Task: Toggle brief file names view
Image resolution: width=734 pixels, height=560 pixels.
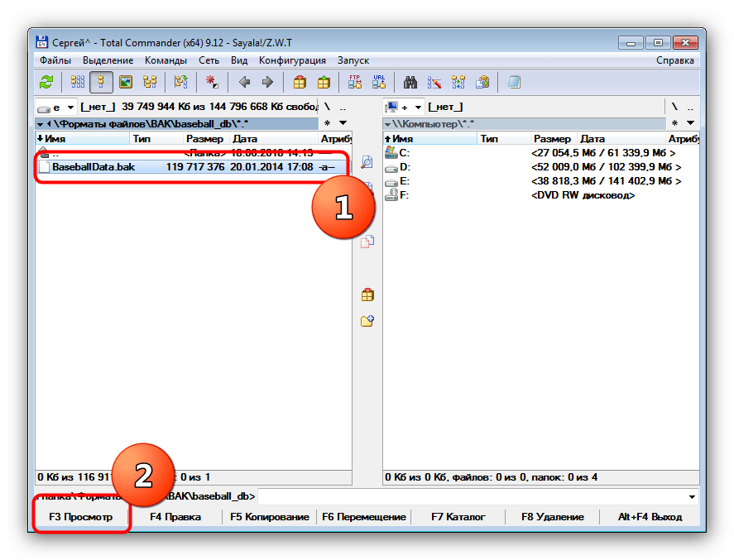Action: pyautogui.click(x=77, y=82)
